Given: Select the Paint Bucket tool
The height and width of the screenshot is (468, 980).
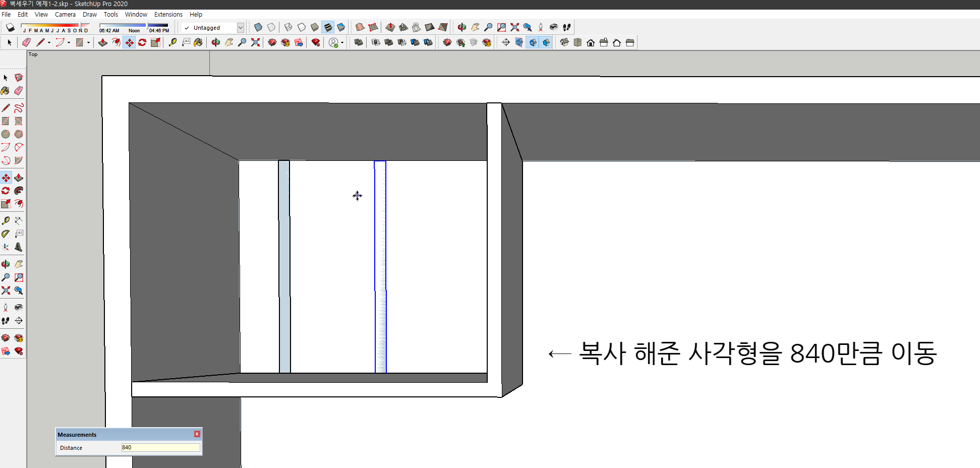Looking at the screenshot, I should coord(198,42).
